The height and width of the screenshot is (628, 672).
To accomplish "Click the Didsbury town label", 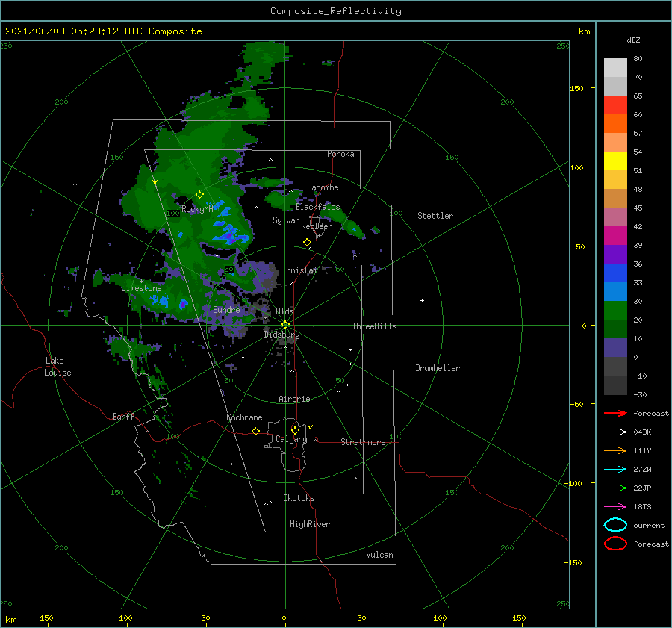I will (x=281, y=335).
